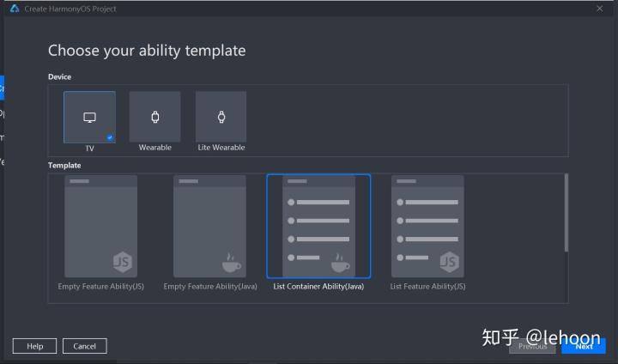Select Empty Feature Ability(Java) template

(209, 227)
